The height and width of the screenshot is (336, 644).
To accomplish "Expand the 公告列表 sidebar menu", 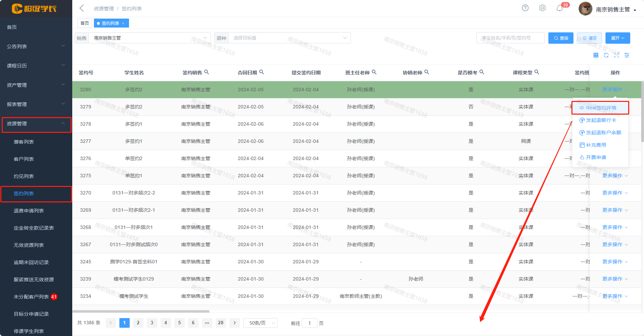I will [36, 46].
